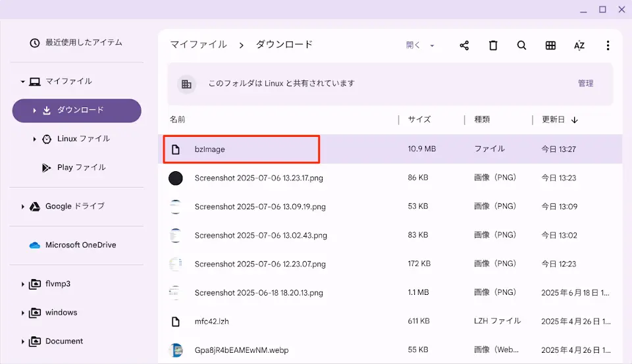Screen dimensions: 632x364
Task: Select 最近使用したアイテム in sidebar
Action: tap(84, 42)
